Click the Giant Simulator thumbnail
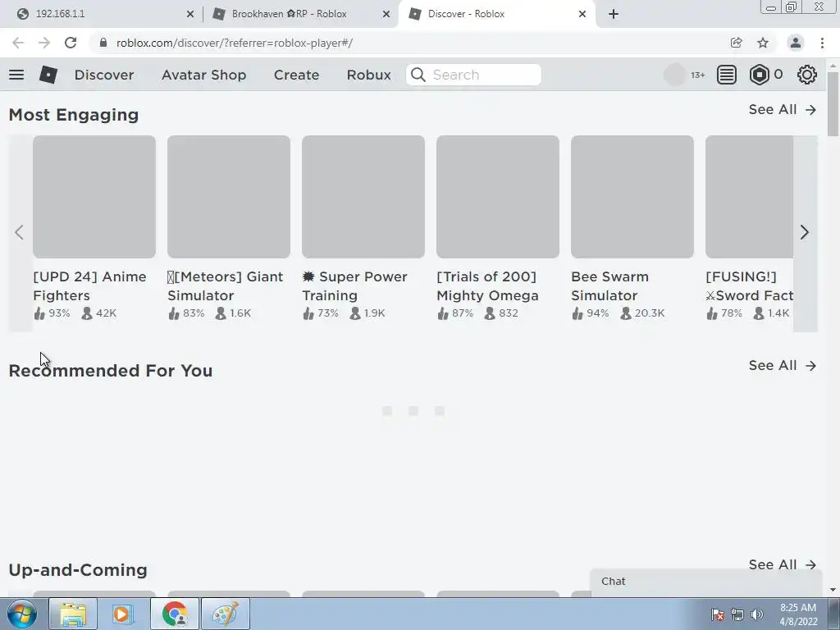This screenshot has height=630, width=840. click(x=229, y=197)
